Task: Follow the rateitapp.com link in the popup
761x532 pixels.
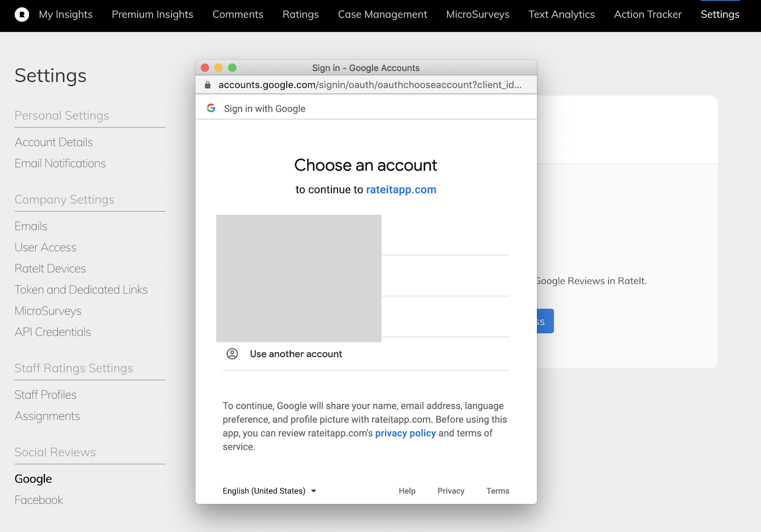Action: [401, 190]
